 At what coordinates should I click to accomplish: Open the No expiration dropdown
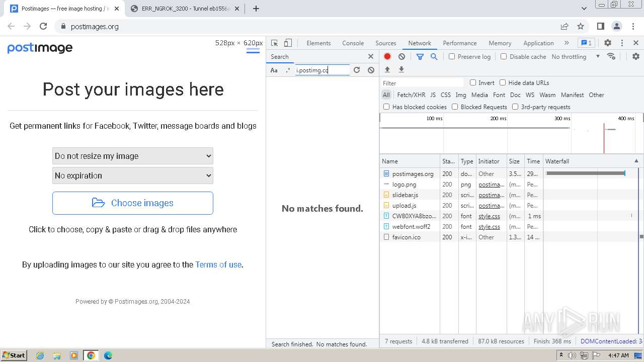(x=133, y=175)
